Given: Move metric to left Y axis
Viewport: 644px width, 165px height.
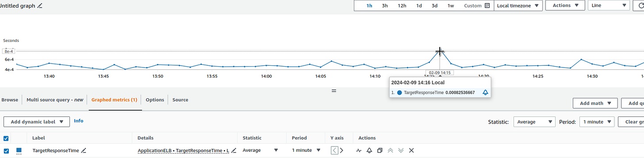Looking at the screenshot, I should point(334,150).
